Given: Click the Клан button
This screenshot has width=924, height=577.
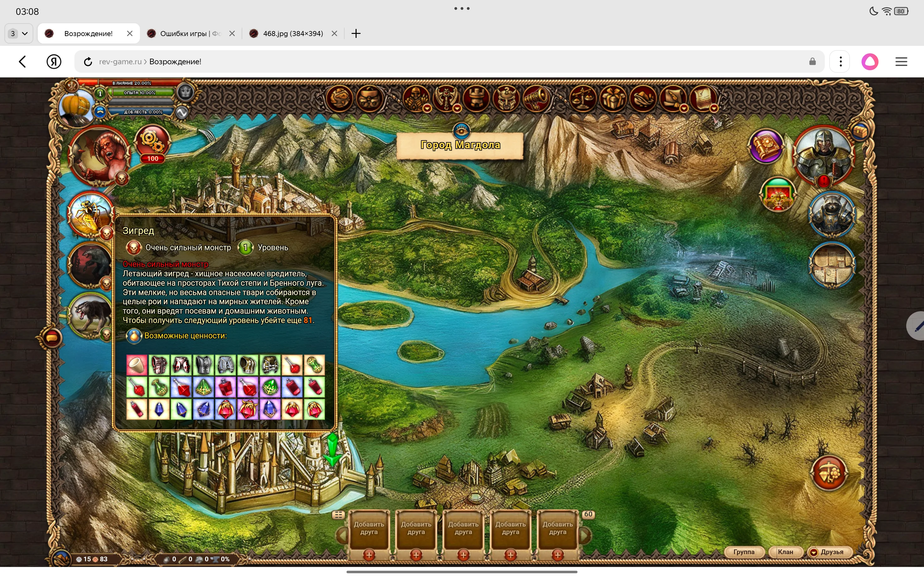Looking at the screenshot, I should (x=785, y=552).
